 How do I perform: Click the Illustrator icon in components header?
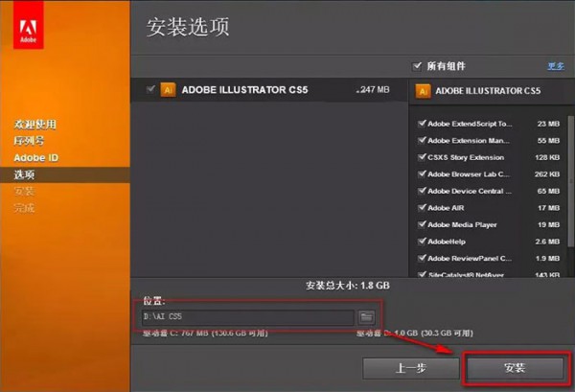(423, 91)
